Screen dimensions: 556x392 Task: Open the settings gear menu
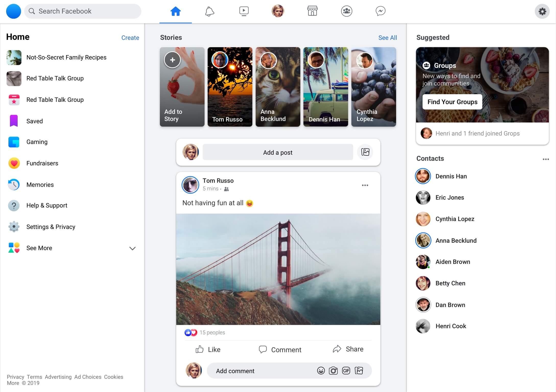click(x=542, y=11)
